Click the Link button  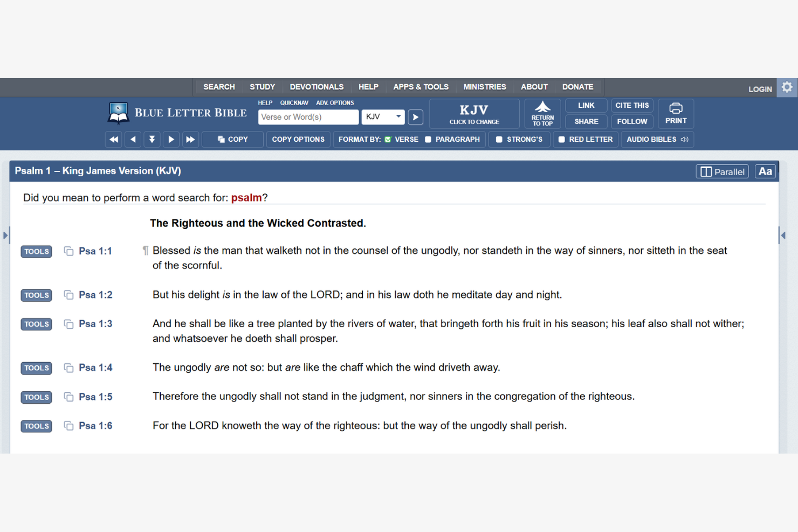click(586, 106)
